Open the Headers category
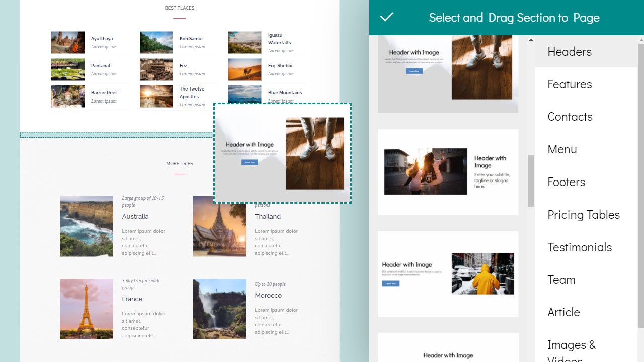Screen dimensions: 644x362 [569, 52]
